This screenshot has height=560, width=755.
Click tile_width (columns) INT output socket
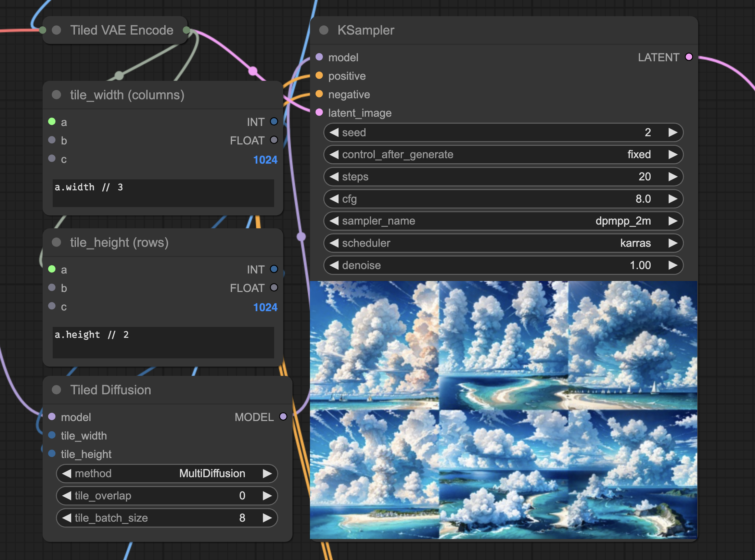coord(274,122)
